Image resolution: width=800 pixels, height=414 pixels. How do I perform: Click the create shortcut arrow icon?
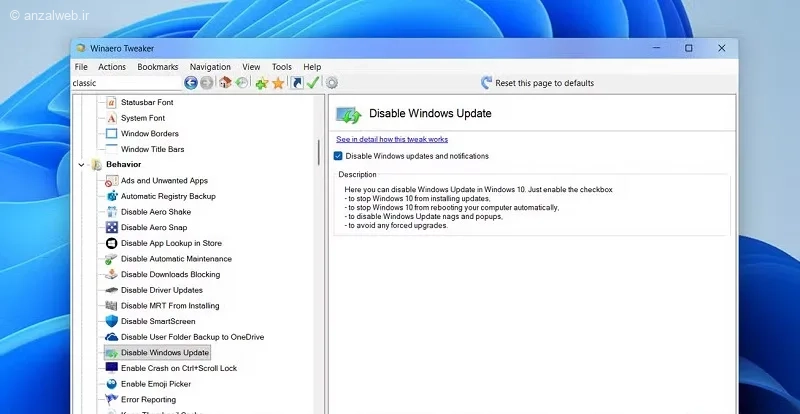[296, 83]
